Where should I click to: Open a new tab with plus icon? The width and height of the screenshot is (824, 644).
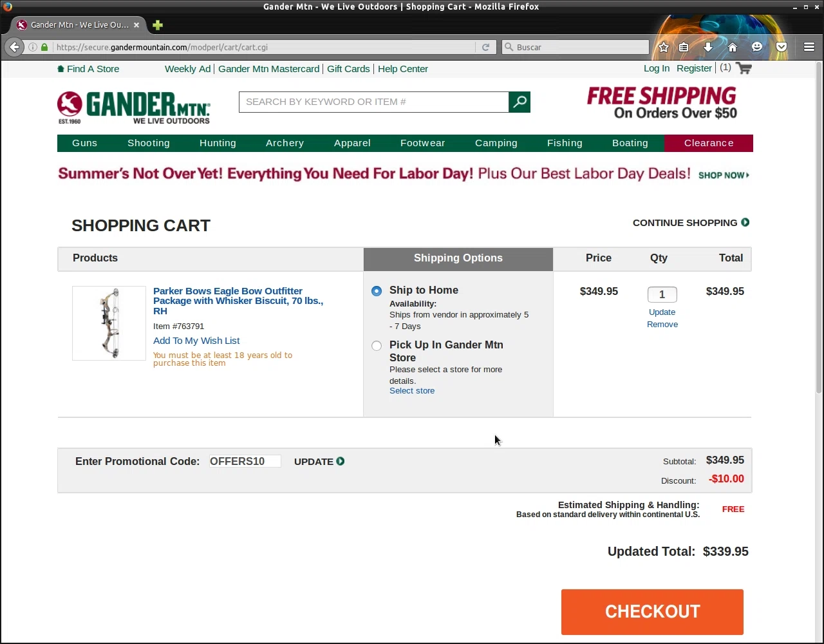(158, 25)
